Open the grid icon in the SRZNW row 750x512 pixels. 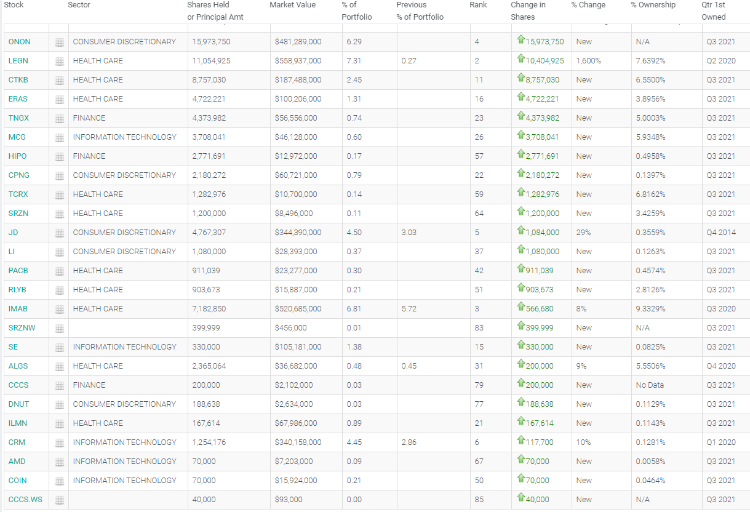(59, 329)
